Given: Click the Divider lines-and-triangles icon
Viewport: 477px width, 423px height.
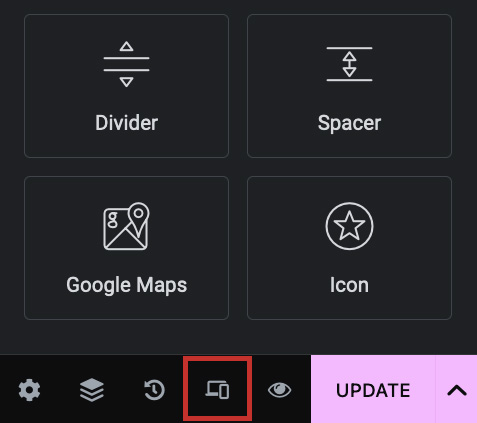Looking at the screenshot, I should (x=126, y=64).
